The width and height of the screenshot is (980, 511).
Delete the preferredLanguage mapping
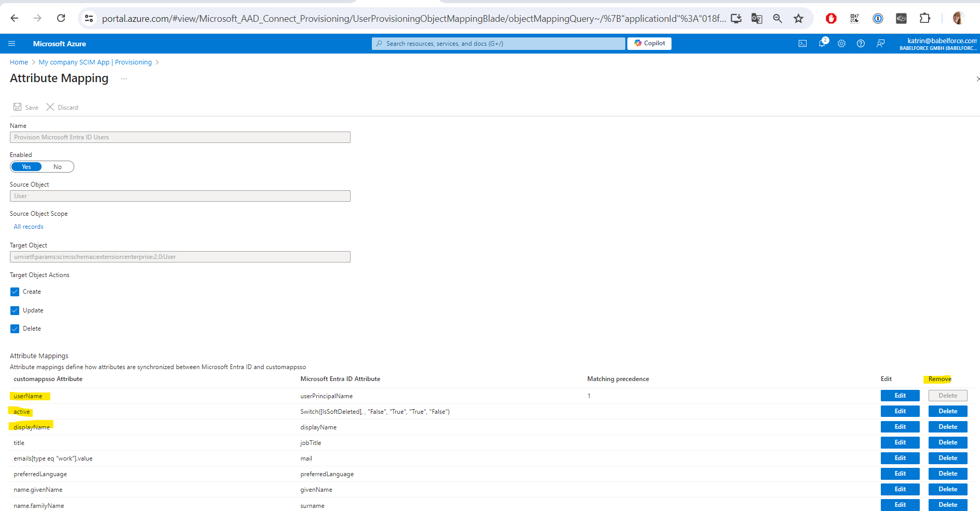[948, 474]
